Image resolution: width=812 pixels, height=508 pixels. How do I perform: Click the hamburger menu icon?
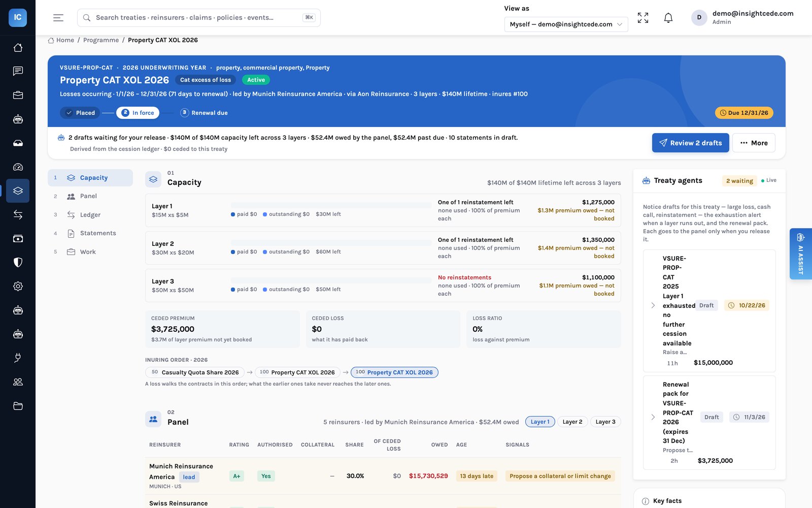58,18
